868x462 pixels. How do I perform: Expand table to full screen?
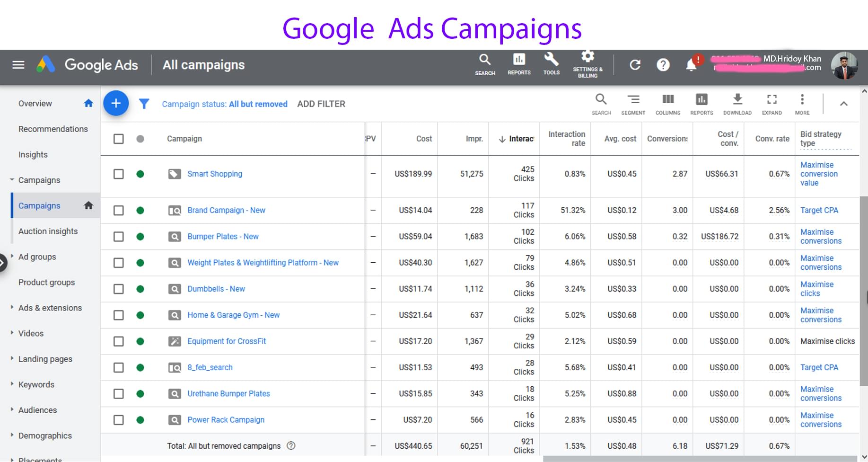pos(772,104)
